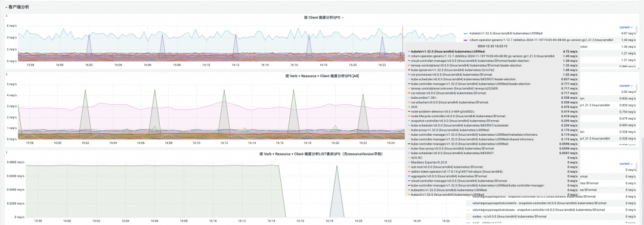Click the 0.754 req/s legend value

click(627, 112)
